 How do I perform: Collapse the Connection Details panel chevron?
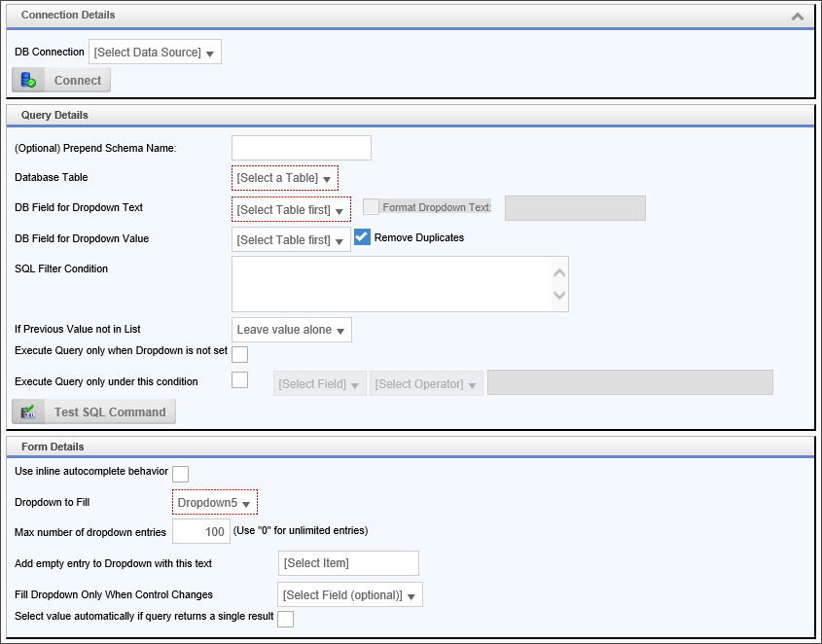tap(798, 17)
